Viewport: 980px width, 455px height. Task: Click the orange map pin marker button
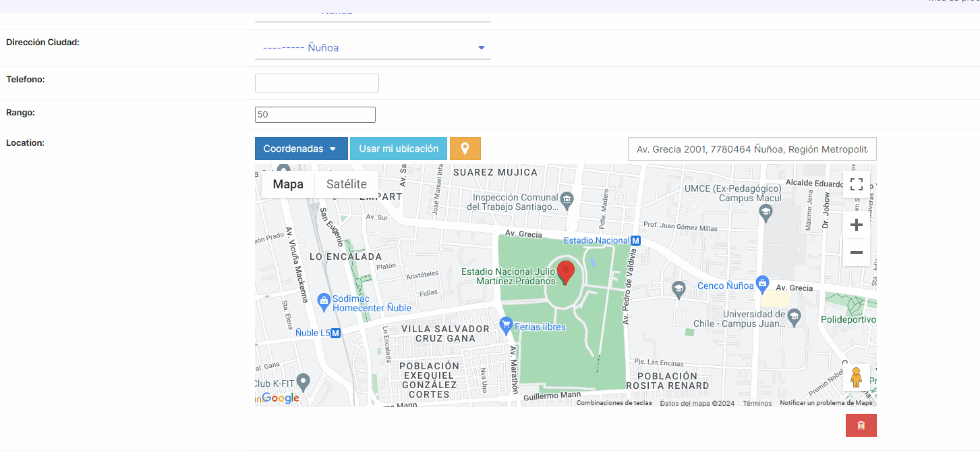[x=465, y=149]
